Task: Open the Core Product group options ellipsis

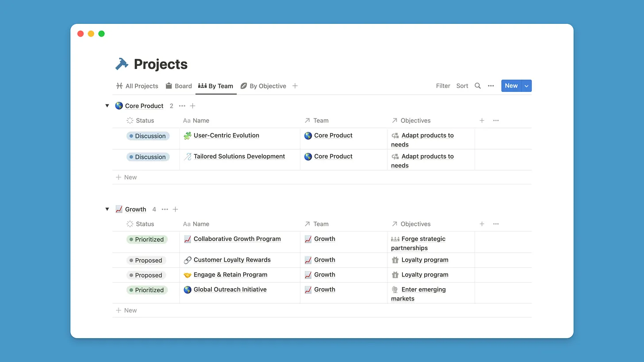Action: [x=182, y=106]
